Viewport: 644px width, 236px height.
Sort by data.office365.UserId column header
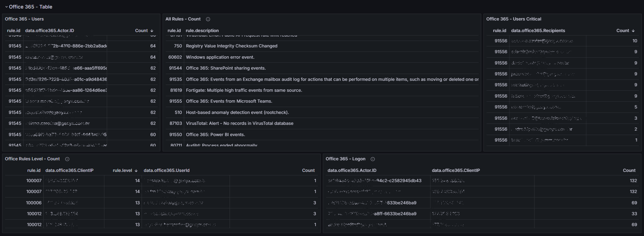pyautogui.click(x=166, y=171)
